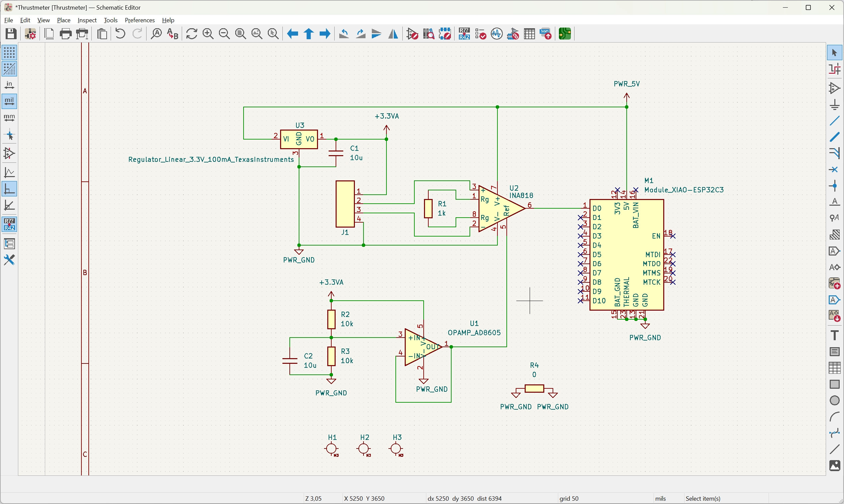
Task: Add a text item to the schematic
Action: coord(835,335)
